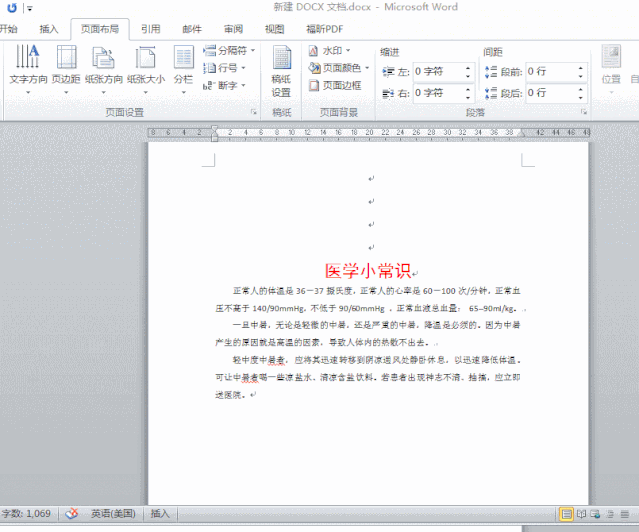This screenshot has height=532, width=639.
Task: Switch to Print Layout view button
Action: click(567, 513)
